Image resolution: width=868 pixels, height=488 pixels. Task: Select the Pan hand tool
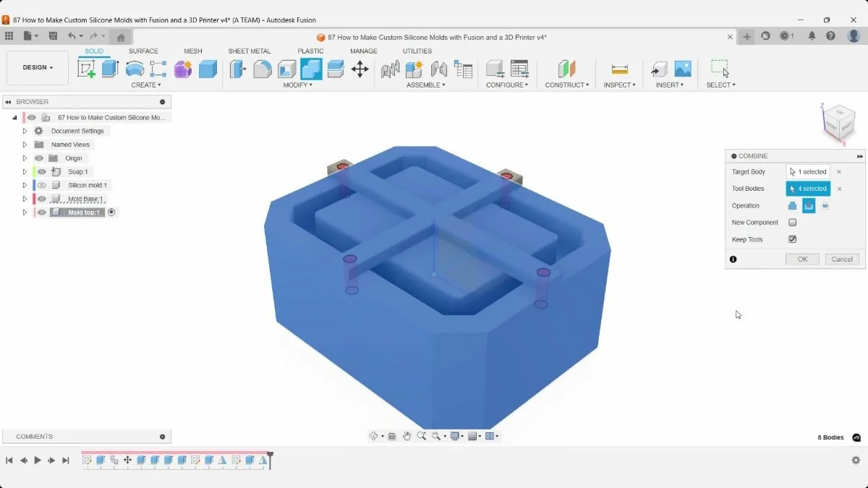(x=407, y=436)
